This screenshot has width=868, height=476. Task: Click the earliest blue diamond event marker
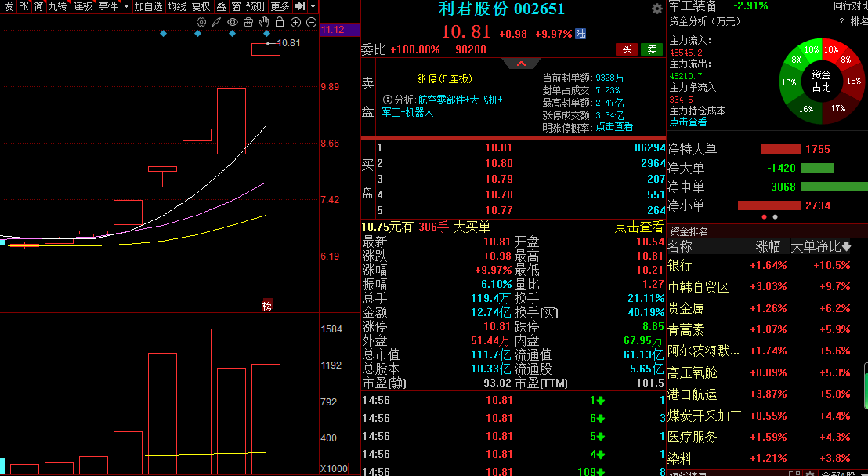click(x=163, y=34)
